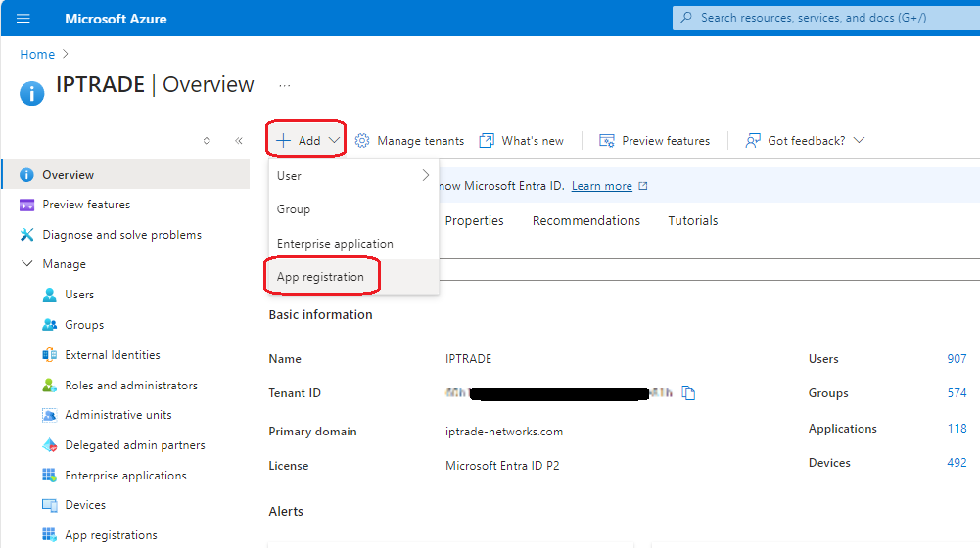This screenshot has height=548, width=980.
Task: Follow the Learn more link
Action: tap(602, 186)
